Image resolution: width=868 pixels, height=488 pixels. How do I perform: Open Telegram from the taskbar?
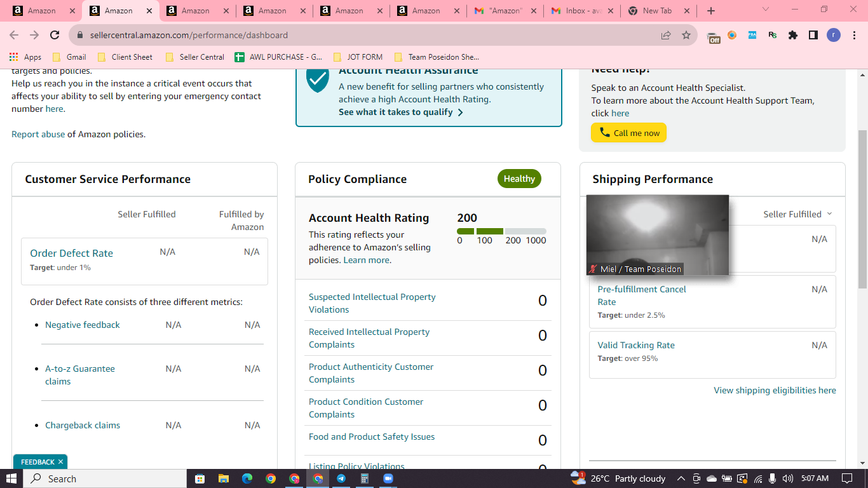click(x=341, y=478)
